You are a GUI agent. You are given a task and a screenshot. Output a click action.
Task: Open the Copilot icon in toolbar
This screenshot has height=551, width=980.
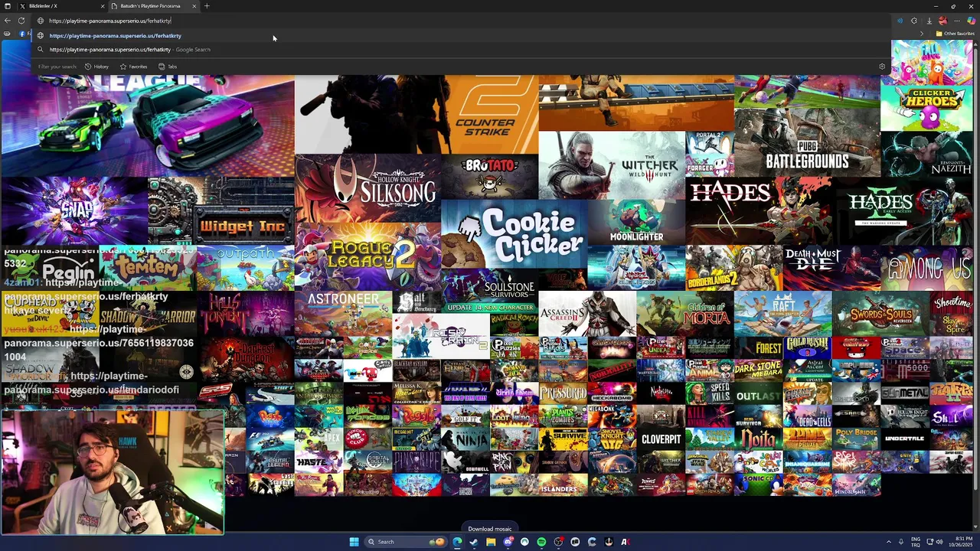pos(971,21)
